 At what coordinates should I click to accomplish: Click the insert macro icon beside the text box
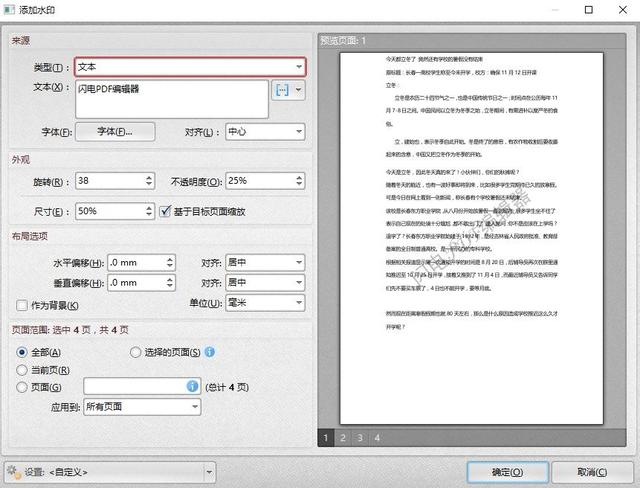282,90
